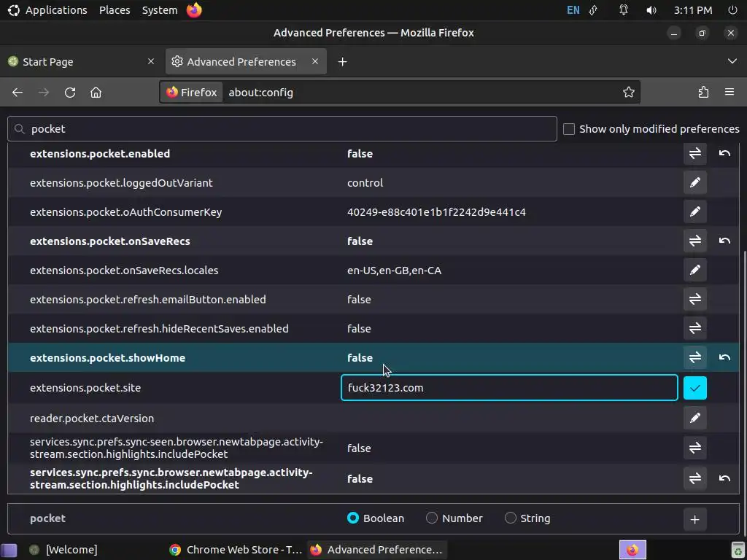Edit extensions.pocket.onSaveRecs.locales with pencil icon

[694, 270]
